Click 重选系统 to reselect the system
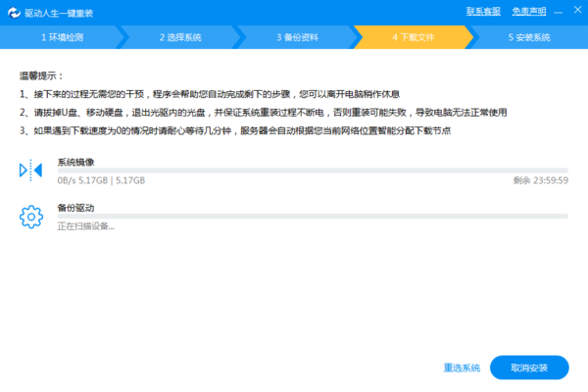Viewport: 588px width, 392px height. point(462,368)
